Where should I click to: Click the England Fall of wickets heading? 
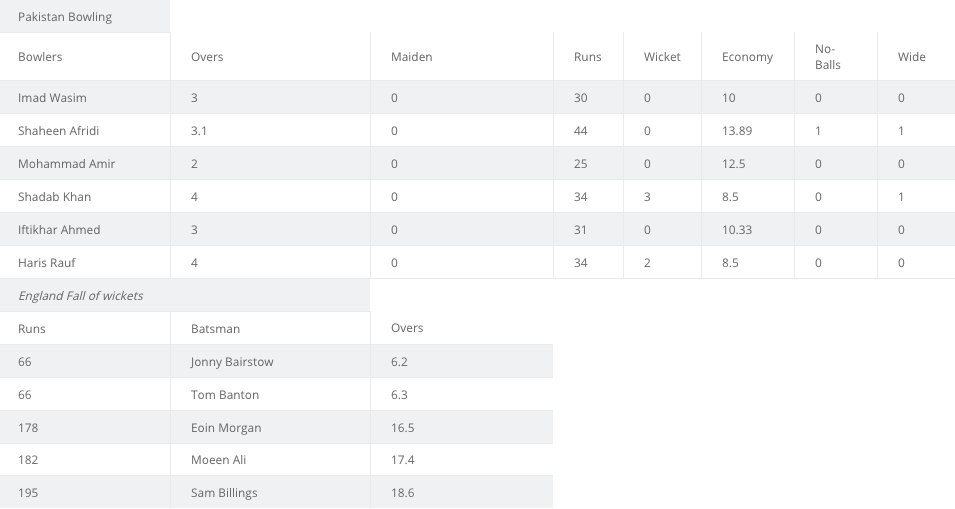click(x=80, y=295)
